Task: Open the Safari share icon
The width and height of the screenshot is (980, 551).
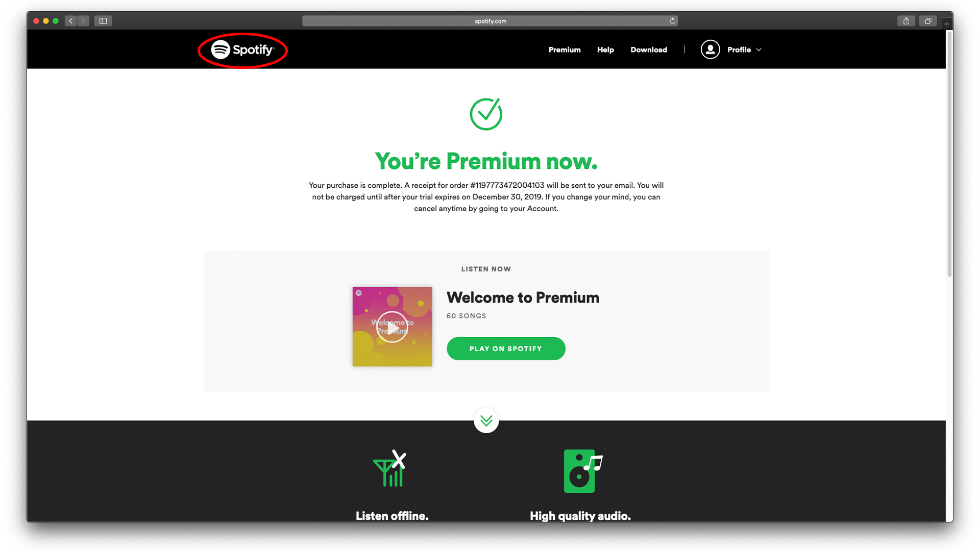Action: tap(906, 21)
